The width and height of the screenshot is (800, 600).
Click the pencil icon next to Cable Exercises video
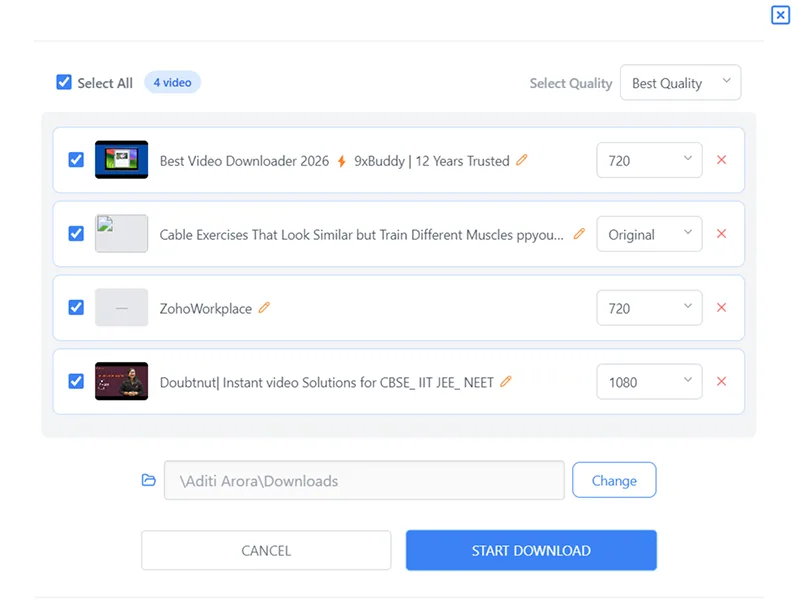[580, 234]
